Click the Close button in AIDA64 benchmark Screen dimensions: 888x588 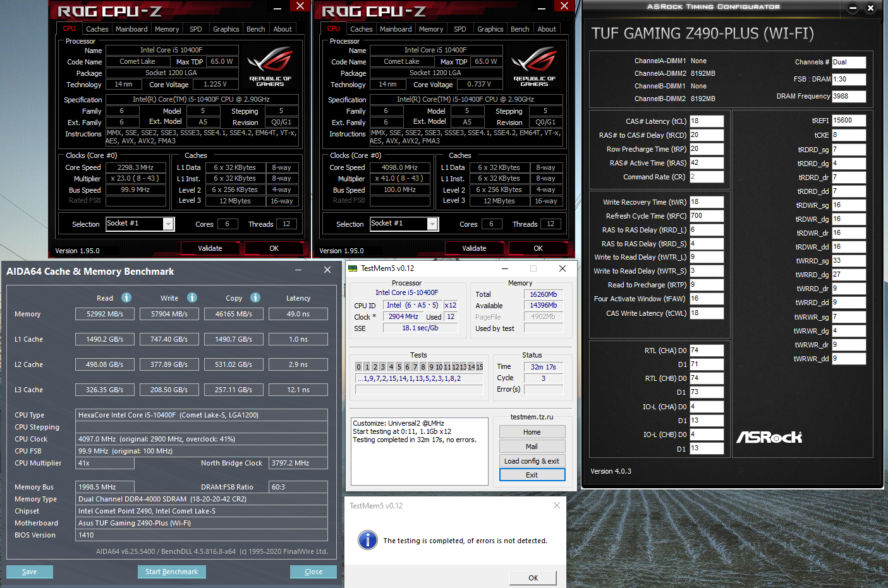pos(313,572)
